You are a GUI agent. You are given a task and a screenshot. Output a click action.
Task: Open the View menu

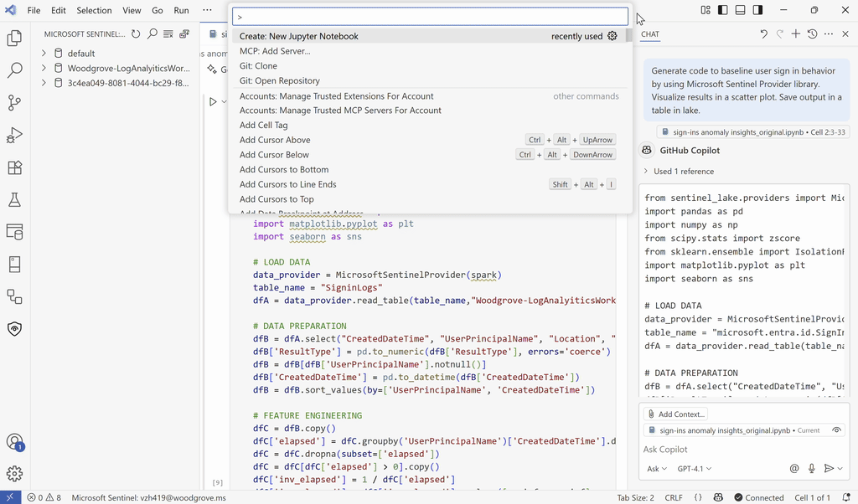132,10
